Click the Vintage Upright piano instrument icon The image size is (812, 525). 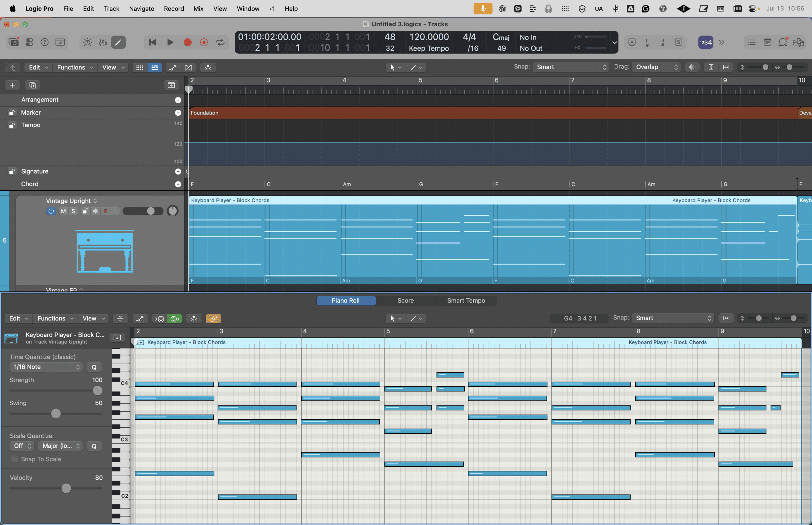click(x=105, y=251)
